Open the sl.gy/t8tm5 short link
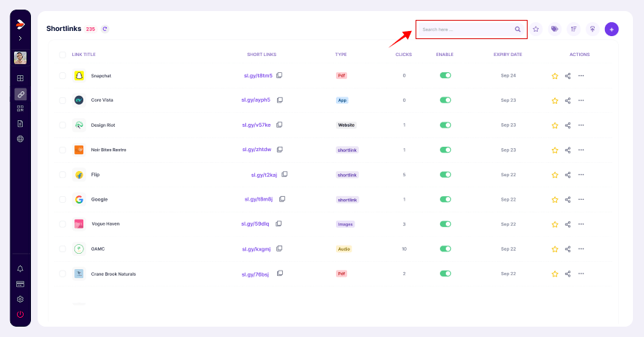 pyautogui.click(x=258, y=76)
